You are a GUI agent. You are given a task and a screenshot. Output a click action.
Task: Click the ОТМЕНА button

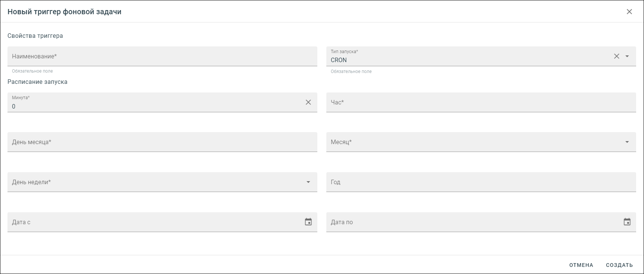581,265
